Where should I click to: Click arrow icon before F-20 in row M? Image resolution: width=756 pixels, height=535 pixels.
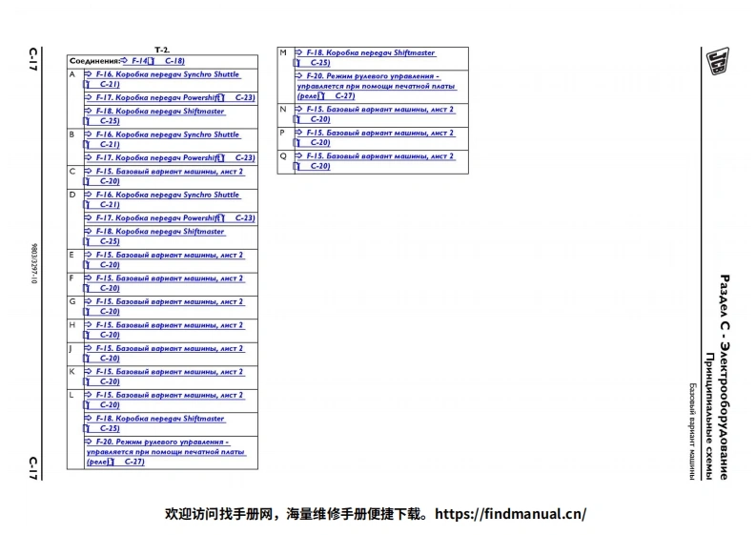click(x=298, y=76)
